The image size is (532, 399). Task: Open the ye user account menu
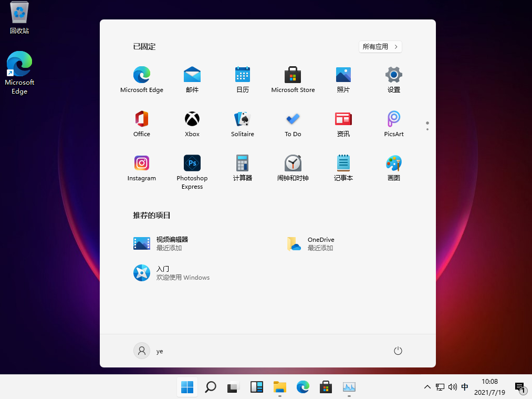coord(149,351)
